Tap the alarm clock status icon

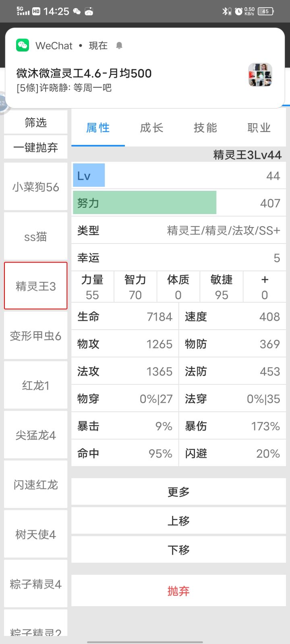pyautogui.click(x=238, y=11)
